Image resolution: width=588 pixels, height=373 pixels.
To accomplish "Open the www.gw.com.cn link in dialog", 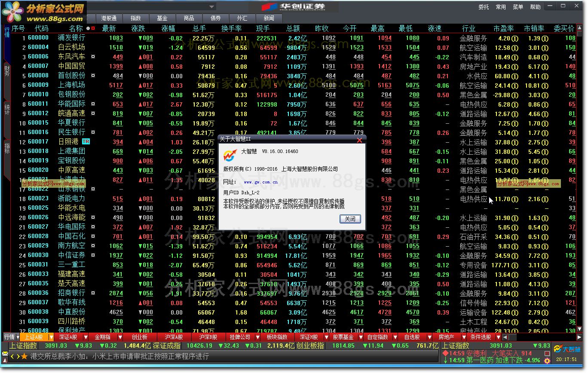I will click(260, 182).
